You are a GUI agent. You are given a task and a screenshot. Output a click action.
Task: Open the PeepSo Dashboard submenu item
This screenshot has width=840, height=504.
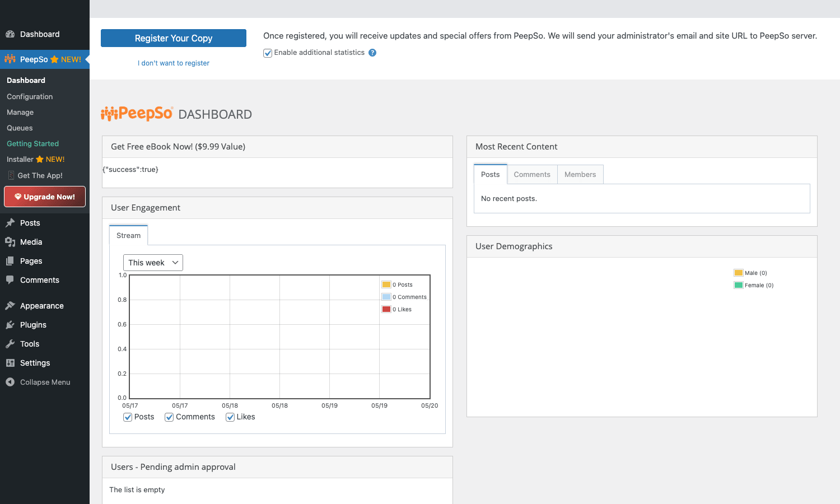coord(26,80)
